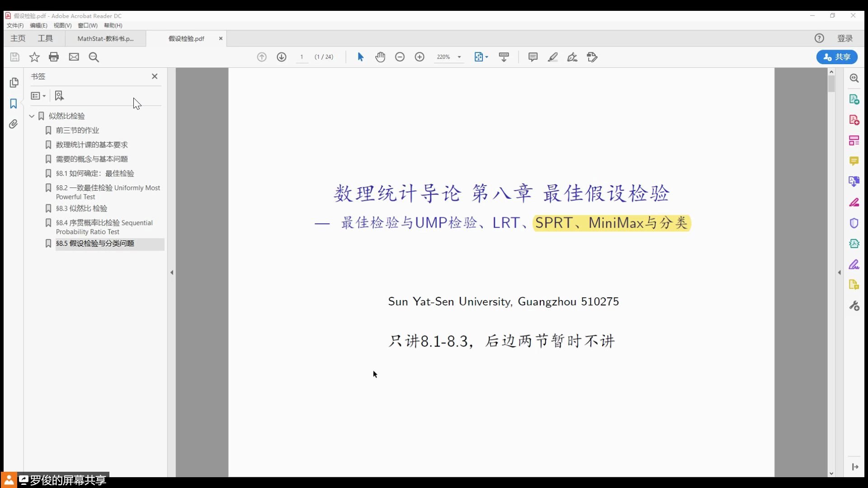Switch to 主页 home tab
This screenshot has height=488, width=868.
coord(18,38)
